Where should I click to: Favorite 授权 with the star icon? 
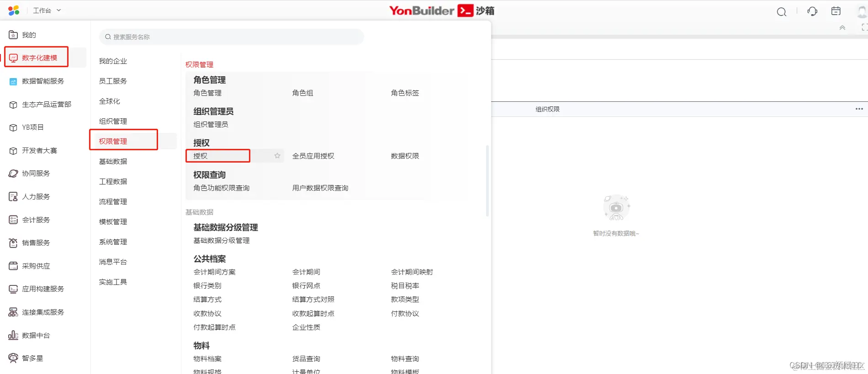(x=277, y=156)
